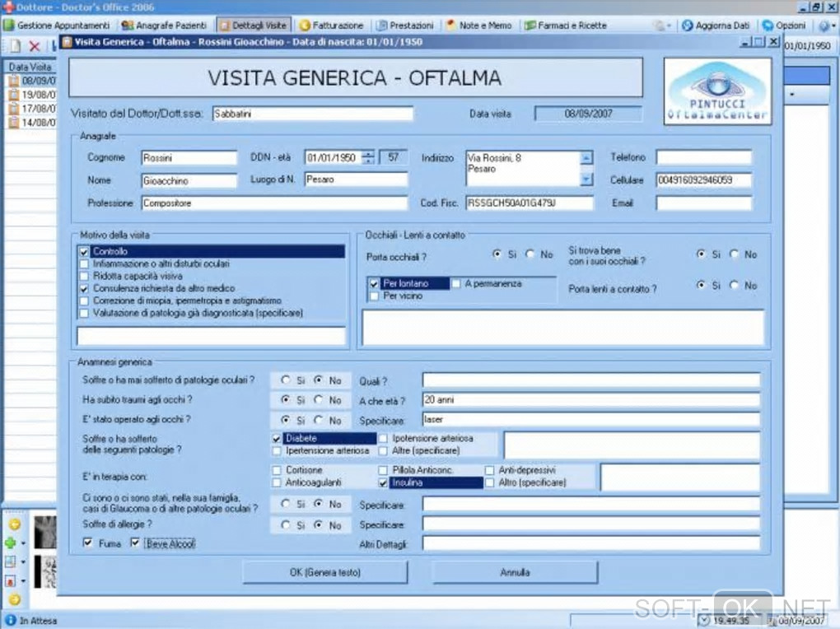Select No for traumi agli occhi

(x=319, y=399)
